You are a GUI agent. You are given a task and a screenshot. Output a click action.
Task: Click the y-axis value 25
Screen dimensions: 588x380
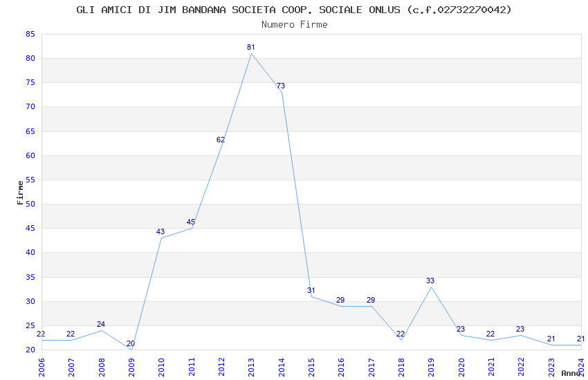(30, 325)
